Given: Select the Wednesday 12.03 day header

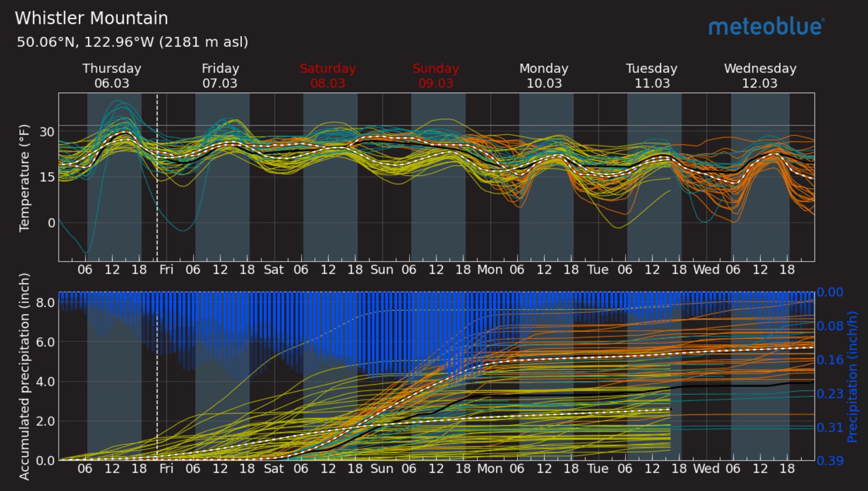Looking at the screenshot, I should (x=760, y=75).
